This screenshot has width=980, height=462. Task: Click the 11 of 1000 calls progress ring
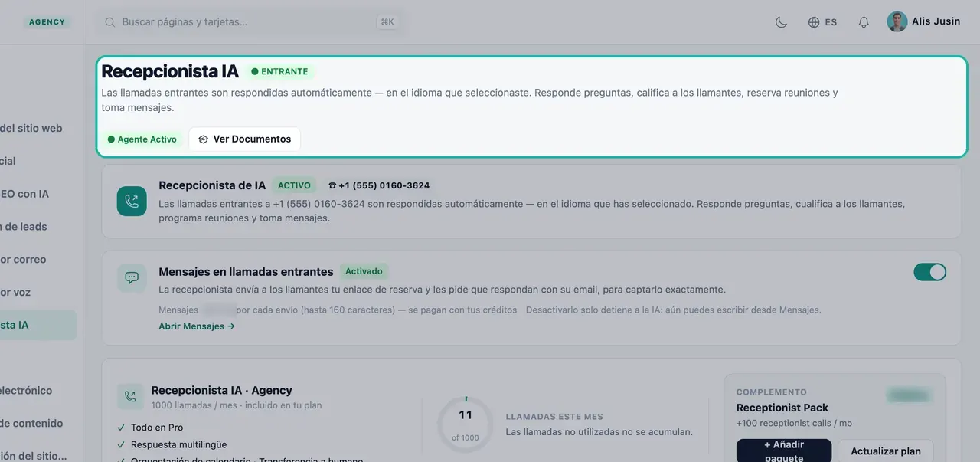click(465, 425)
